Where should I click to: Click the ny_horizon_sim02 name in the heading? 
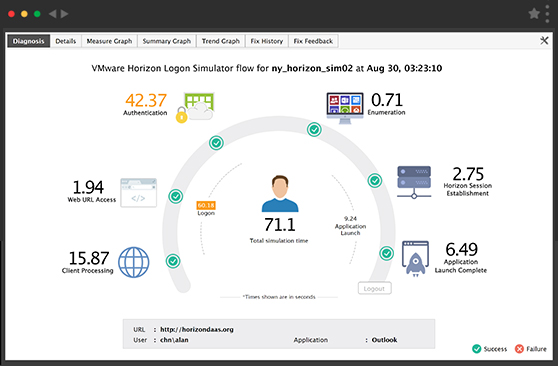click(x=312, y=68)
